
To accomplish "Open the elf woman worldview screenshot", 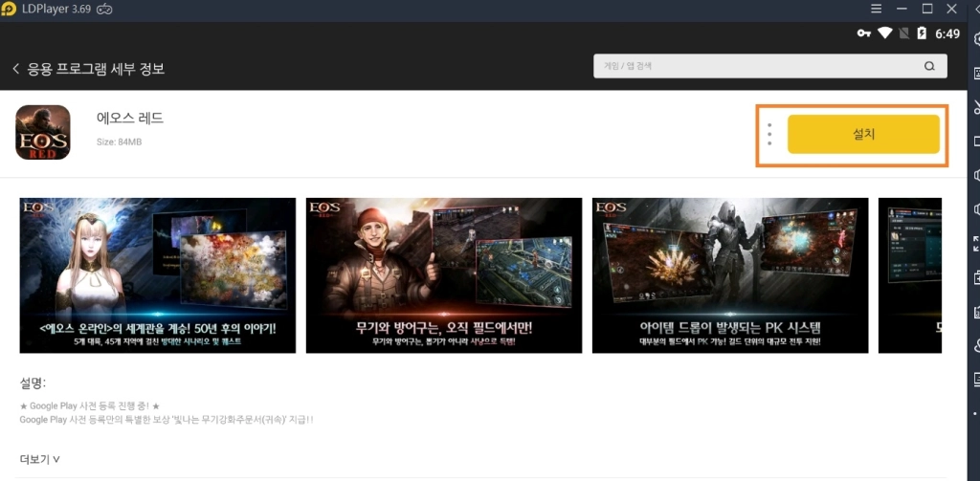I will 158,275.
